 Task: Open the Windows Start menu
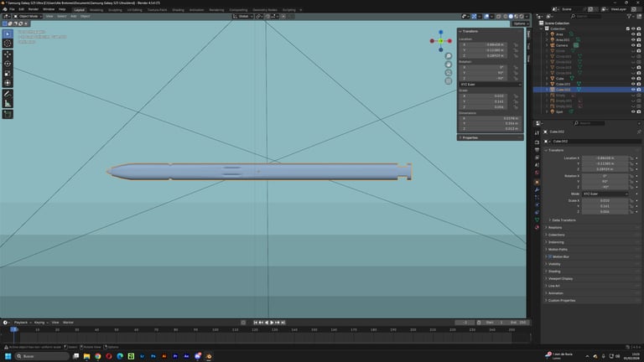click(8, 356)
